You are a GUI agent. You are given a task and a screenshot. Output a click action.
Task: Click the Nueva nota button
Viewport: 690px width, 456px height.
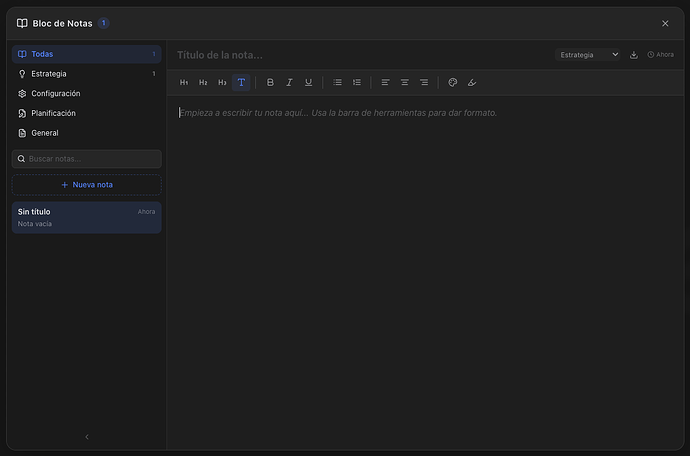86,185
